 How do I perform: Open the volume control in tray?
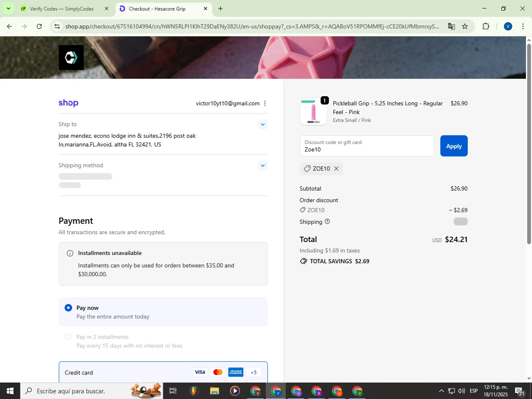pyautogui.click(x=461, y=391)
